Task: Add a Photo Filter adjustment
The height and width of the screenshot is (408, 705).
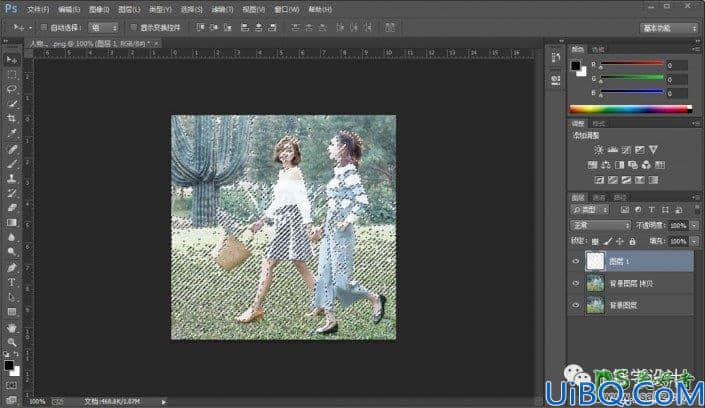Action: [633, 165]
